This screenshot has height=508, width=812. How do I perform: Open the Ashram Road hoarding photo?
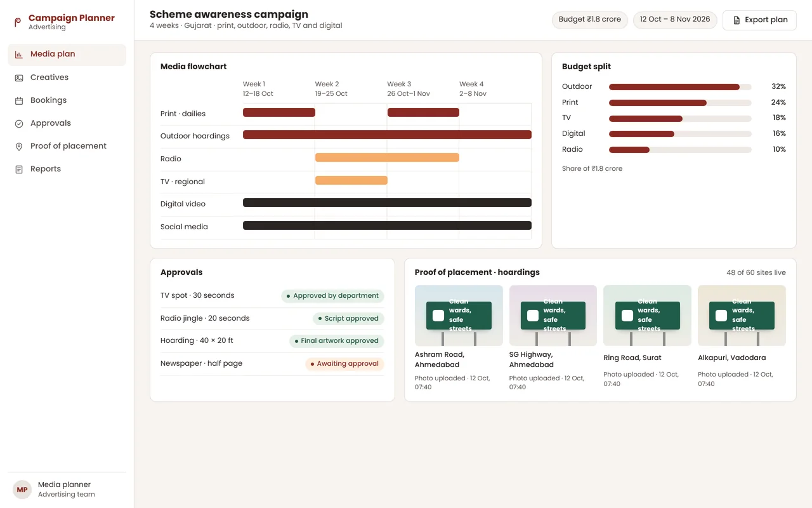point(459,316)
